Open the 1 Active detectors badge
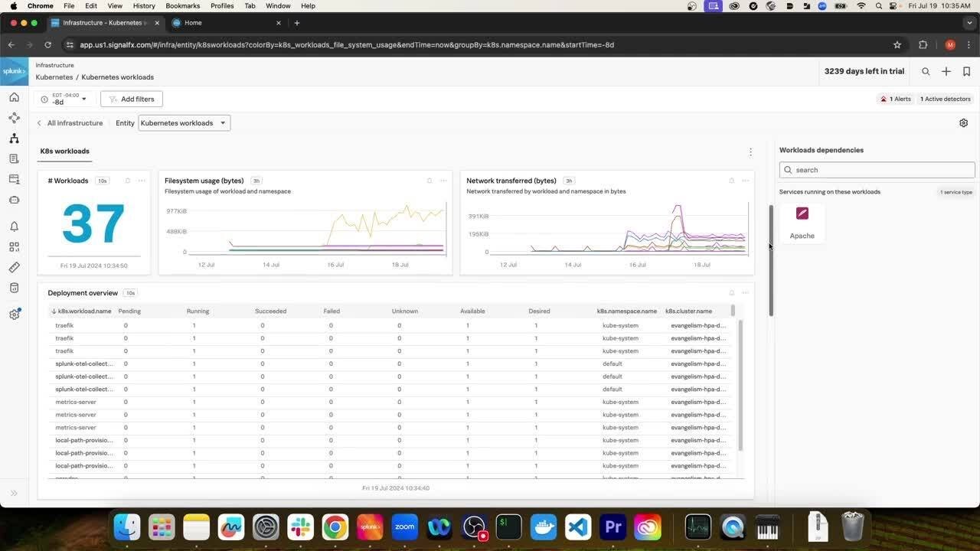The image size is (980, 551). tap(945, 99)
